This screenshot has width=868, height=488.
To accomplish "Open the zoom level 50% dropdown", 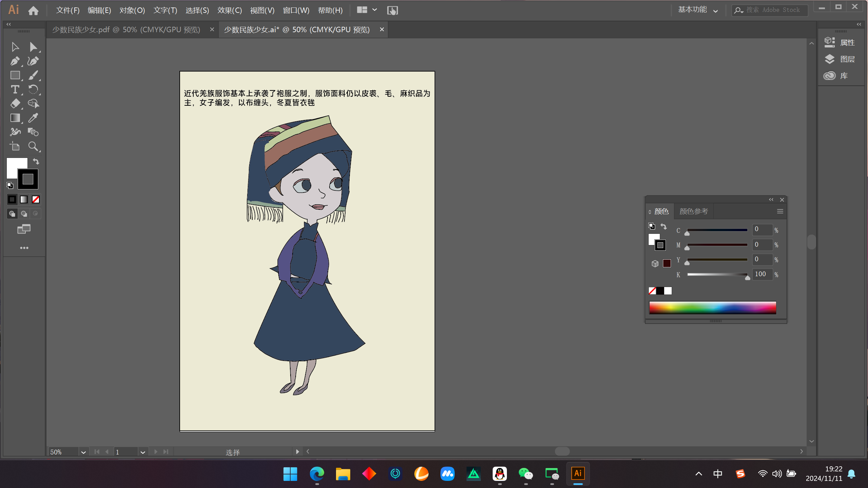I will pos(83,452).
